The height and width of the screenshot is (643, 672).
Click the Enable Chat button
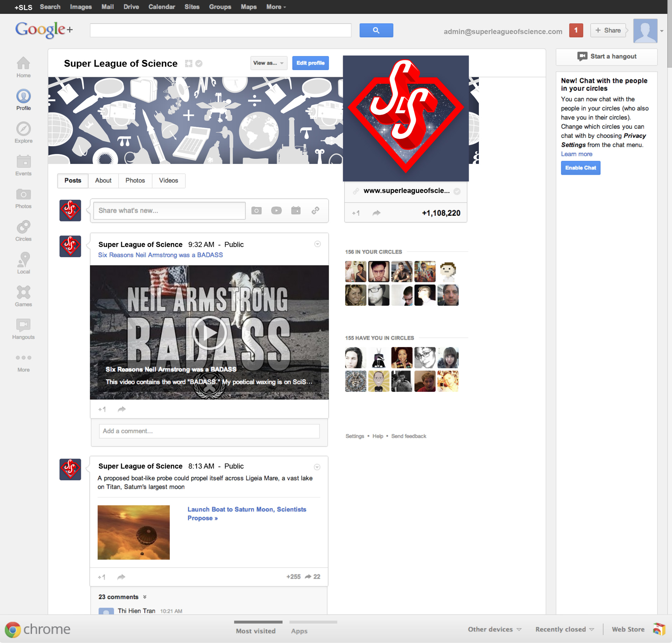[581, 168]
